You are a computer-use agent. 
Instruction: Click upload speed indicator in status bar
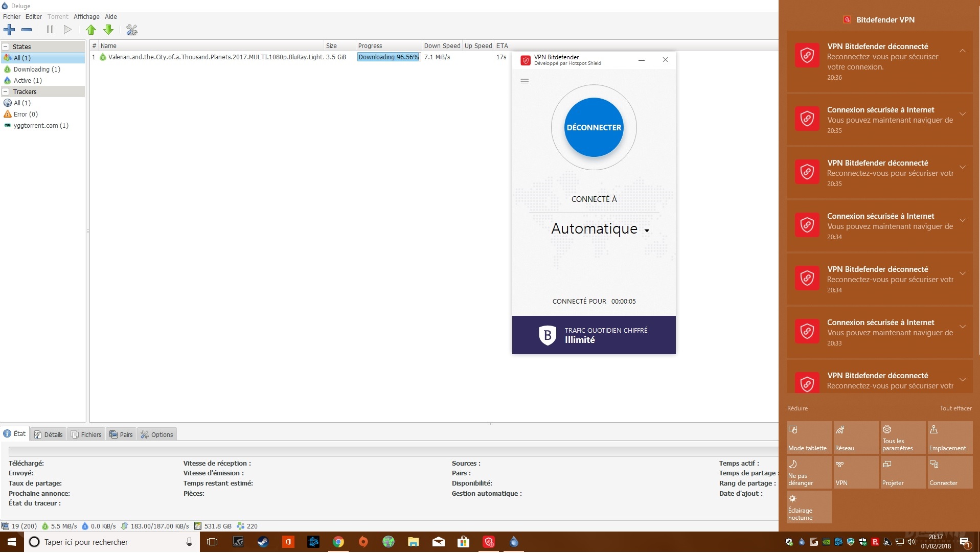tap(99, 526)
